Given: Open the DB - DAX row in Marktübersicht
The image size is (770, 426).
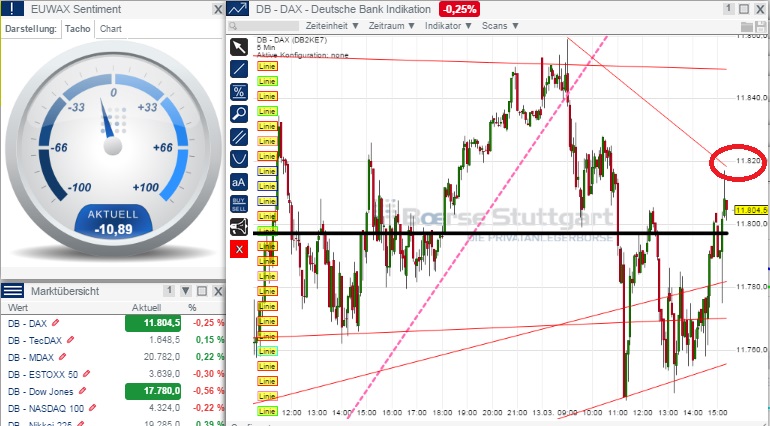Looking at the screenshot, I should click(x=113, y=323).
